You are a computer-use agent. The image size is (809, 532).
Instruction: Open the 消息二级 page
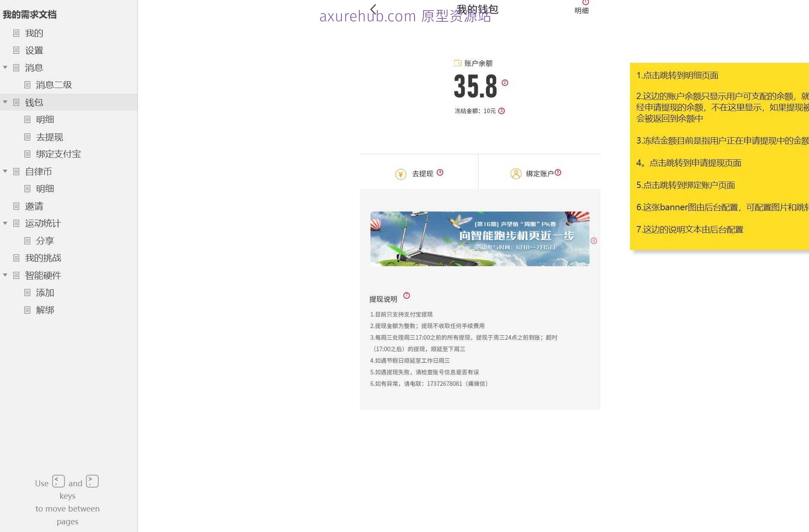[54, 85]
